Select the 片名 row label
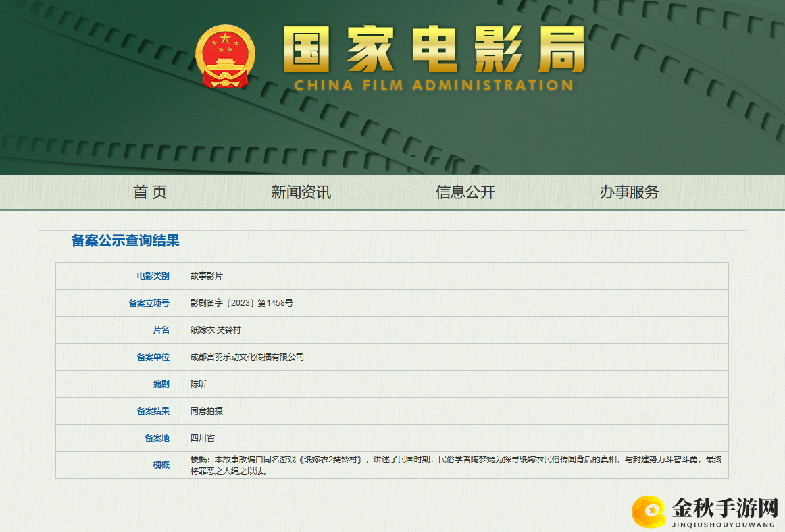This screenshot has height=532, width=785. click(161, 330)
